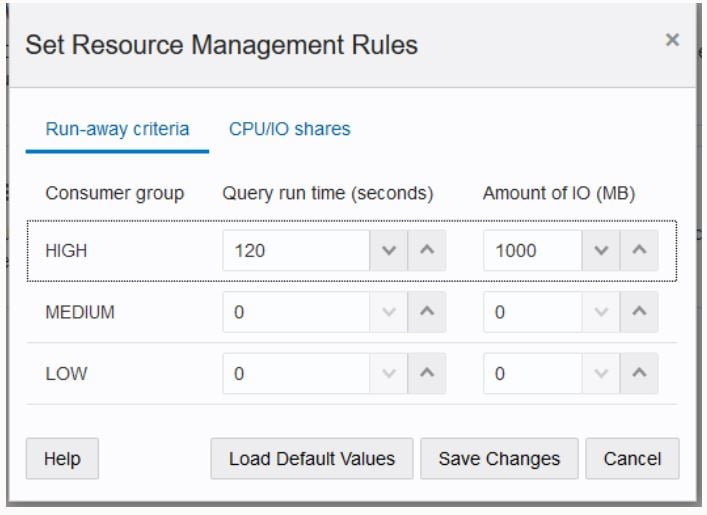Image resolution: width=707 pixels, height=515 pixels.
Task: Cancel the resource rules dialog
Action: 632,459
